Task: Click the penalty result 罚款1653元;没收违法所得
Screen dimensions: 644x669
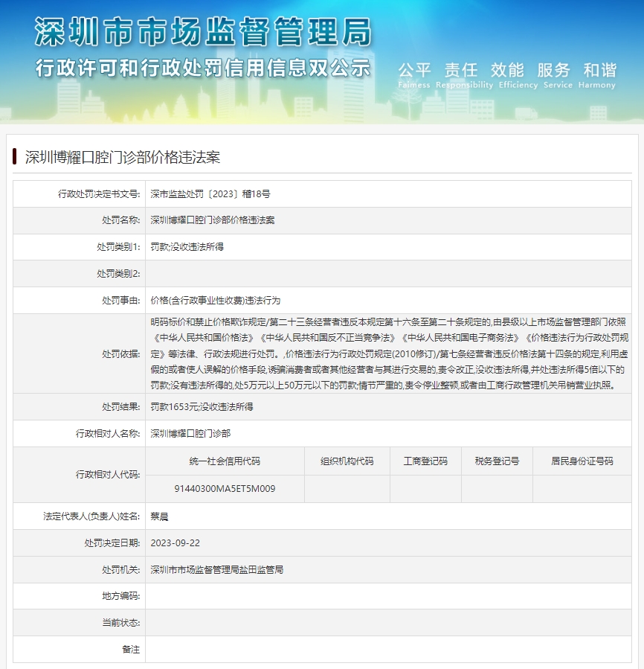Action: point(202,407)
